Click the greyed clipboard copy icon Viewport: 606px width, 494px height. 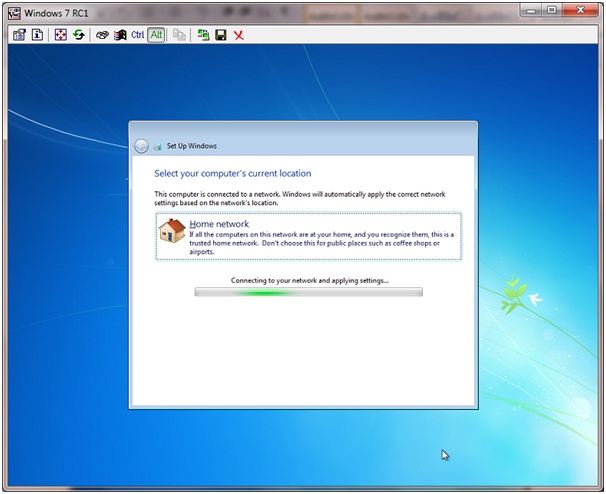click(x=179, y=35)
